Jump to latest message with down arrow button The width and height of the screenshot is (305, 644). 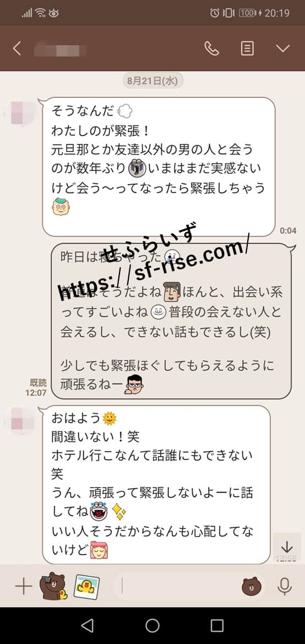pos(286,547)
